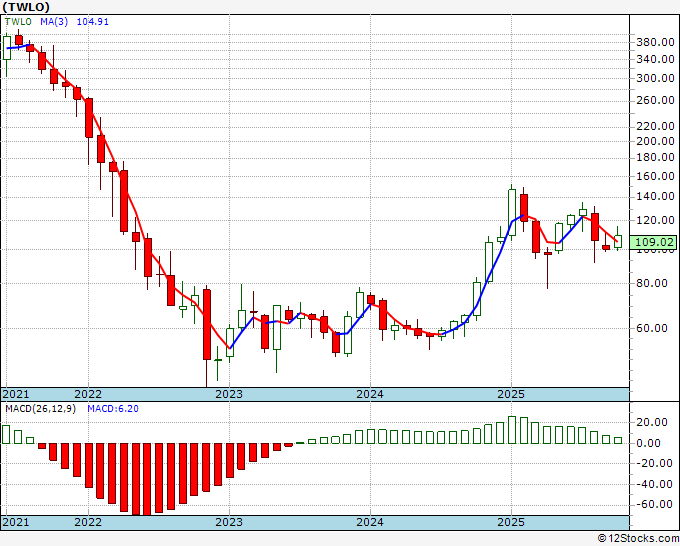680x546 pixels.
Task: Click the -60.00 MACD axis label
Action: [x=654, y=504]
